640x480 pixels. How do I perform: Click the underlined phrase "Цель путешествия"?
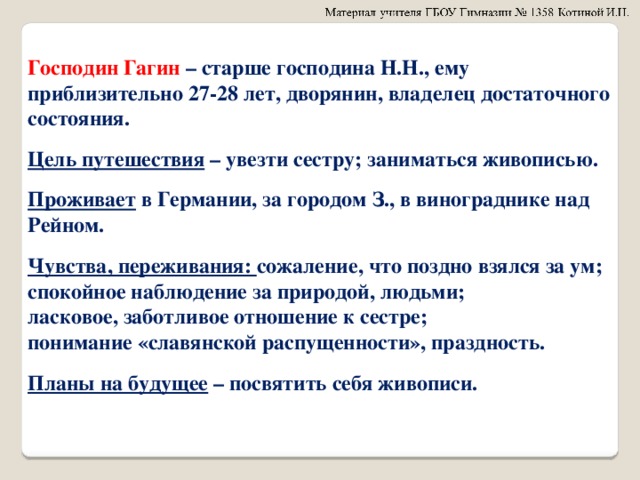click(116, 160)
